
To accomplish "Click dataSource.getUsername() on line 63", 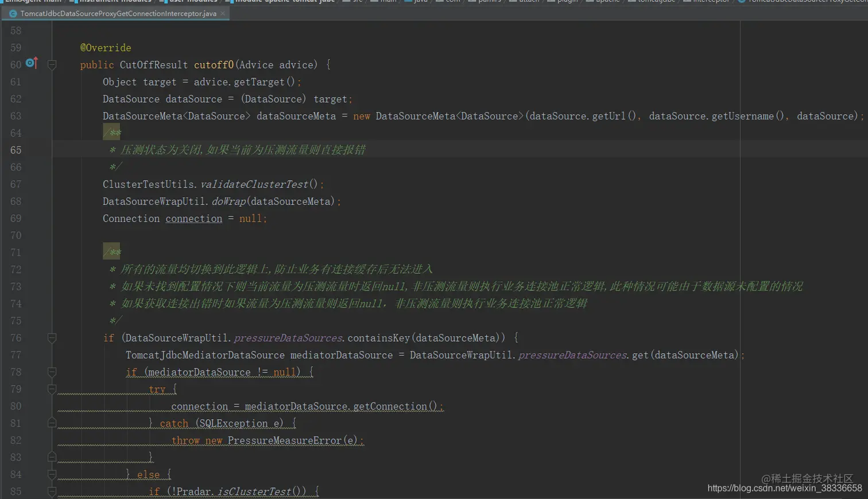I will click(717, 116).
